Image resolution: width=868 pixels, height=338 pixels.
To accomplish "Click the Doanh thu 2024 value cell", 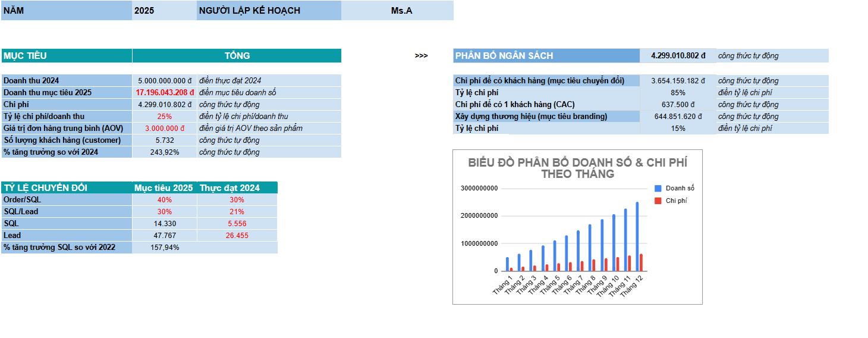I will coord(165,81).
